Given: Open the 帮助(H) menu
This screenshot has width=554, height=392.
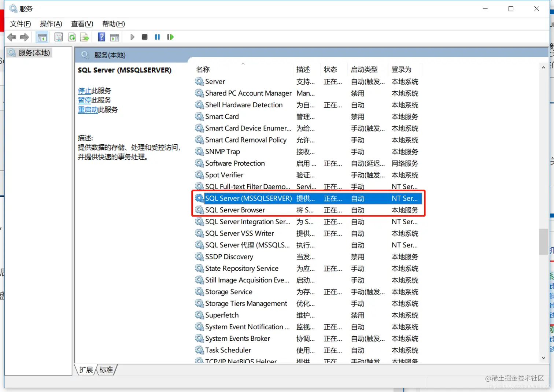Looking at the screenshot, I should coord(114,24).
